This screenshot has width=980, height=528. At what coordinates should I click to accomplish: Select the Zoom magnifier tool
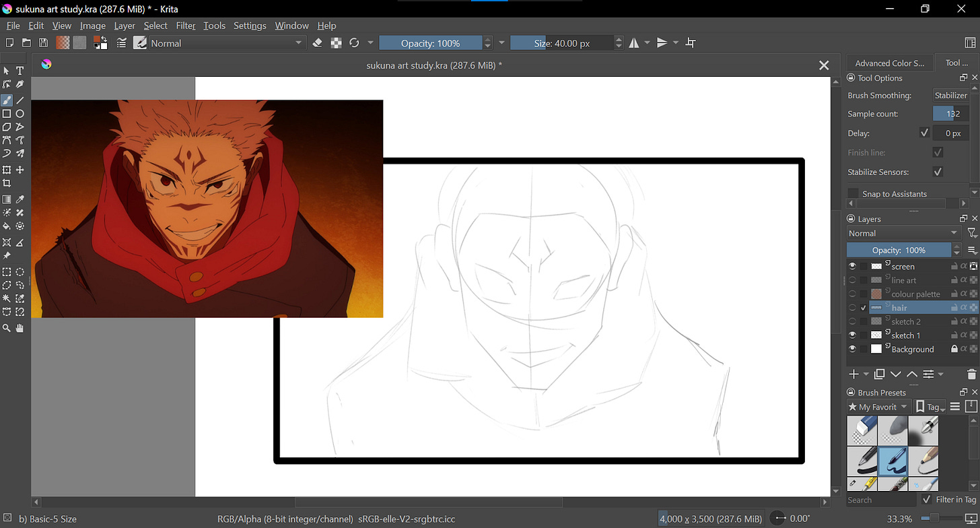[x=7, y=329]
